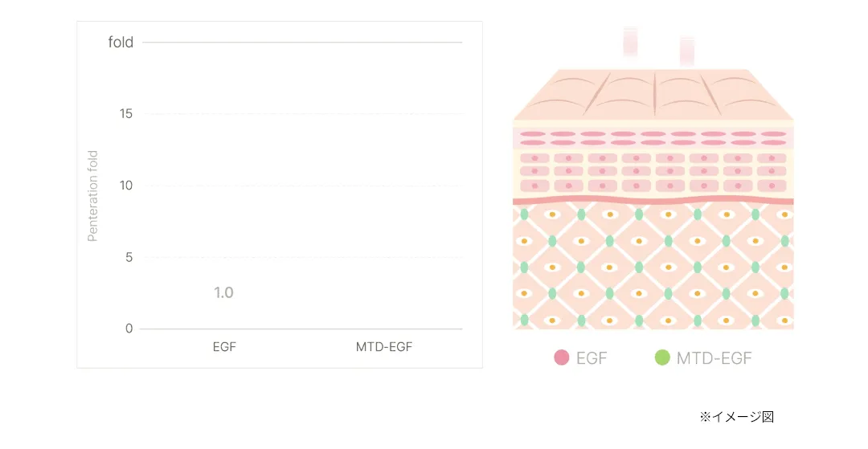
Task: Select the EGF axis label on chart
Action: (224, 347)
